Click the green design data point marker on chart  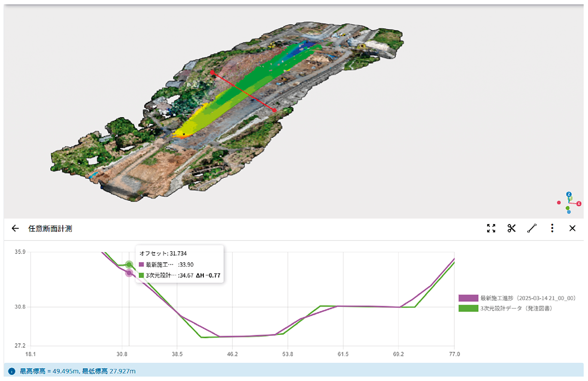[x=129, y=265]
